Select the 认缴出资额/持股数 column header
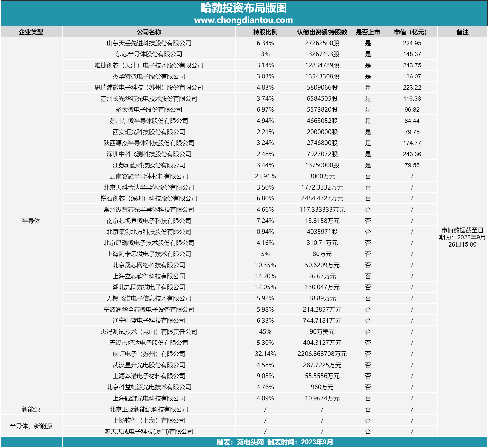The height and width of the screenshot is (448, 488). point(322,32)
